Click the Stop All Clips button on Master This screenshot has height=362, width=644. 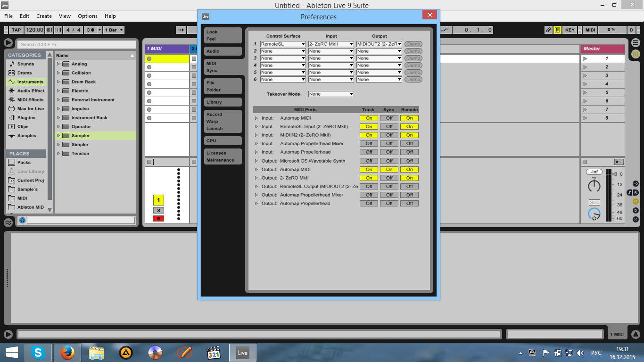(x=585, y=162)
